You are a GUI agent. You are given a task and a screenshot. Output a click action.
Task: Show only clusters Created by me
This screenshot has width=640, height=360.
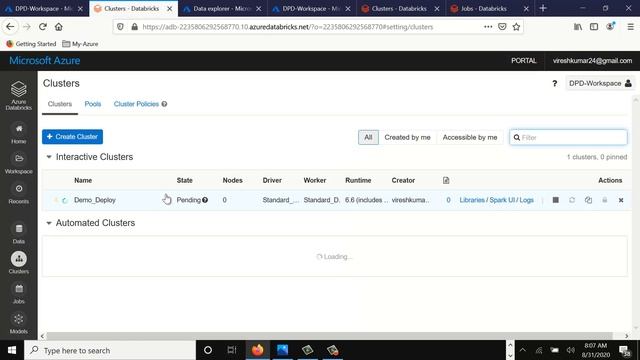click(407, 138)
